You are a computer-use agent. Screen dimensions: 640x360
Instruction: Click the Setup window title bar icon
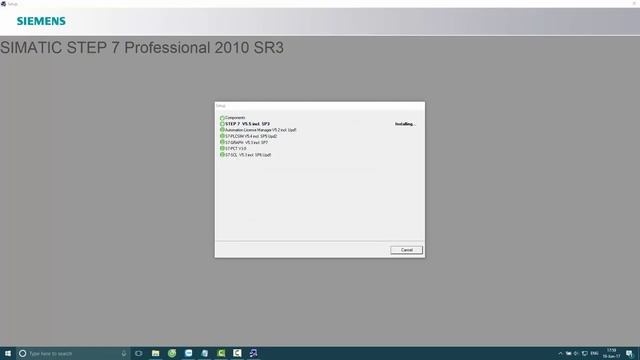[x=3, y=4]
